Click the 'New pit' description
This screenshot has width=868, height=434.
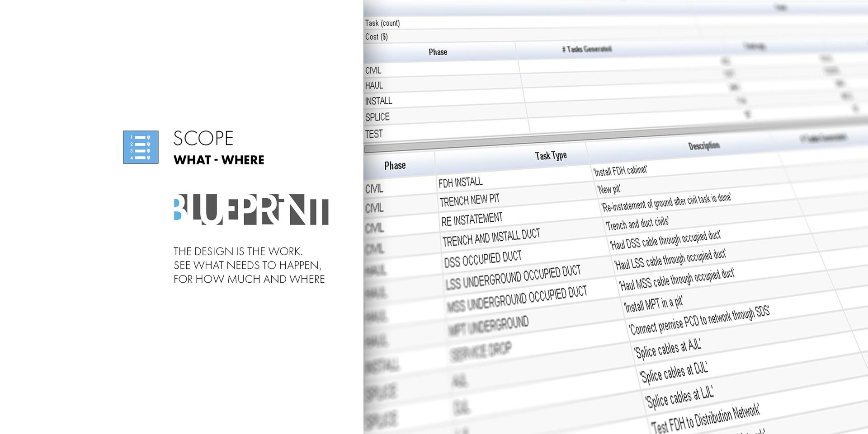point(609,189)
